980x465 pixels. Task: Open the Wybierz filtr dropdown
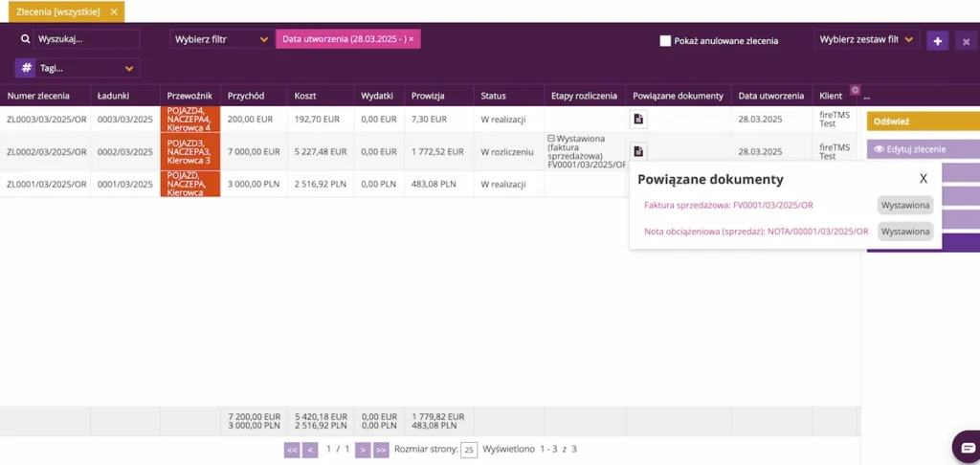221,39
